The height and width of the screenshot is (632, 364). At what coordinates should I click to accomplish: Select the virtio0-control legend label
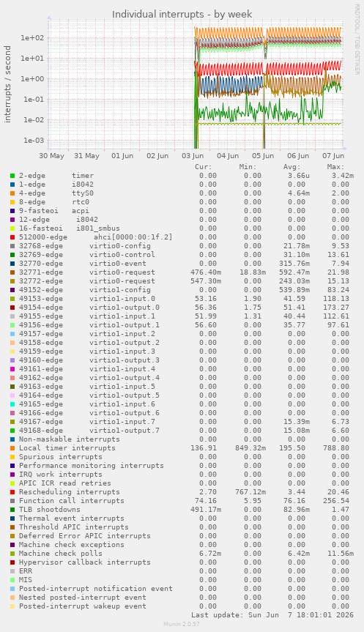tap(87, 255)
